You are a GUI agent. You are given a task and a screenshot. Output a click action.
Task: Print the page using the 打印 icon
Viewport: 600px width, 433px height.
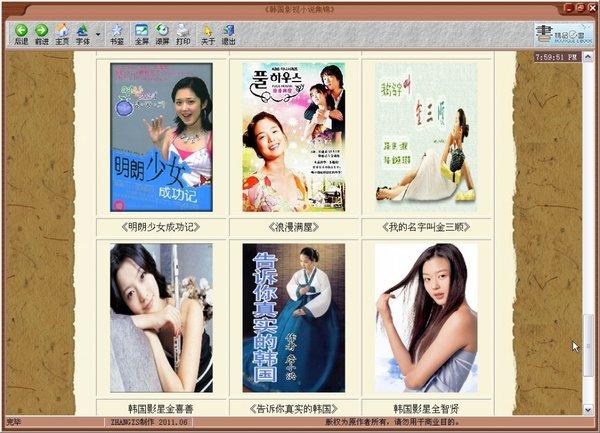tap(183, 34)
